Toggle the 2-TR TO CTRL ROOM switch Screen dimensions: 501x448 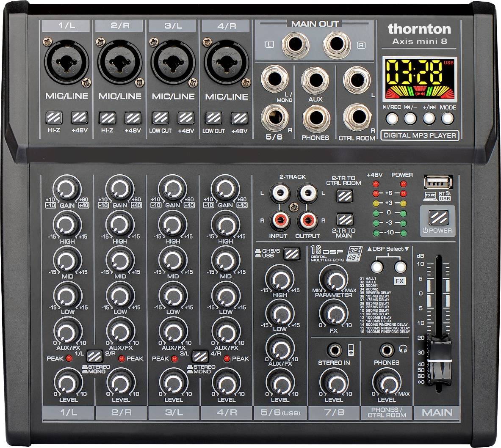click(x=345, y=196)
